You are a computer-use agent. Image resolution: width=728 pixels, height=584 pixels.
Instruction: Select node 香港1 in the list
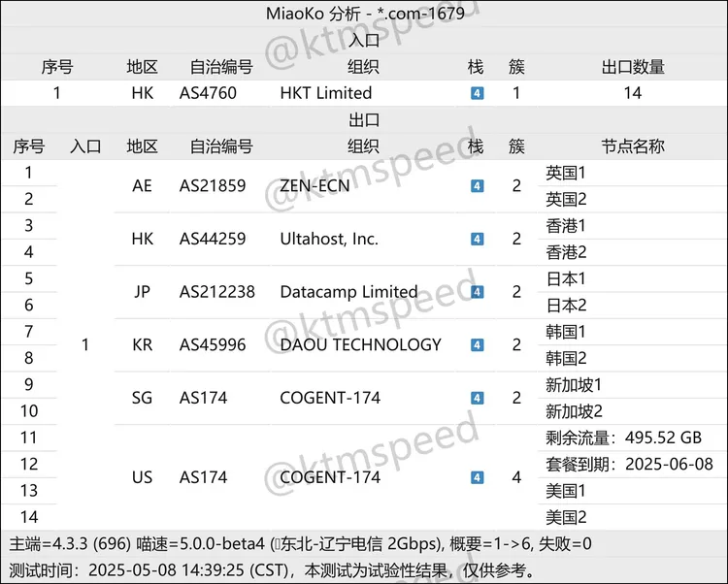(567, 226)
